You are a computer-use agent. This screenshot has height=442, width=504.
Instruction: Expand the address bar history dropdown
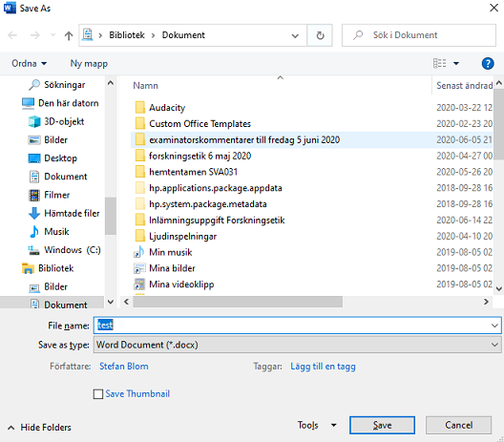click(295, 35)
